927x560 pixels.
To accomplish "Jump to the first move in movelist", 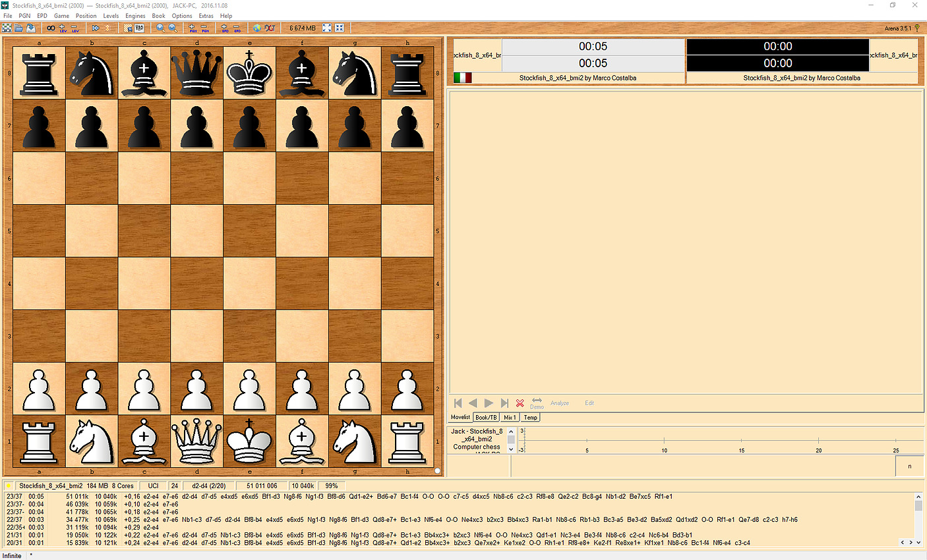I will (458, 403).
